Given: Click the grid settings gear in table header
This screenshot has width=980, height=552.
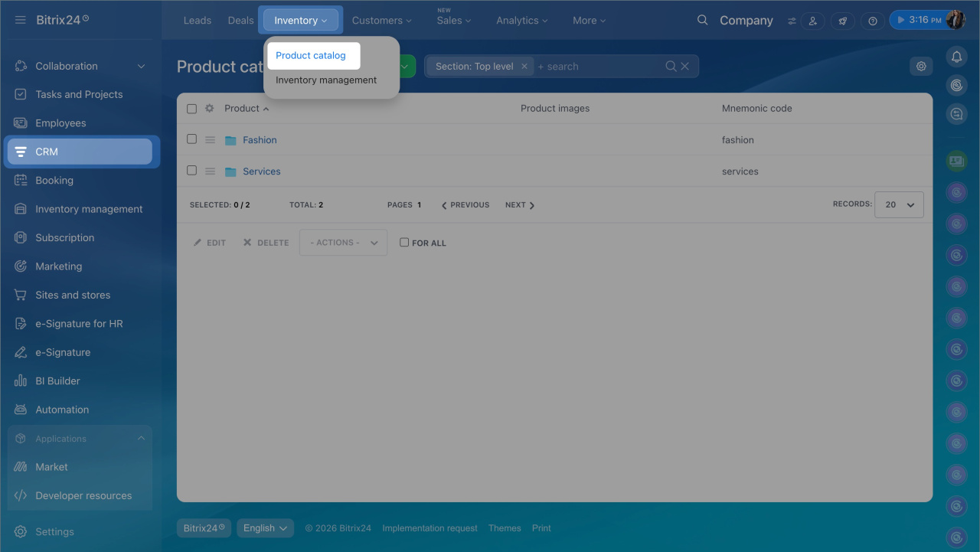Looking at the screenshot, I should point(209,109).
